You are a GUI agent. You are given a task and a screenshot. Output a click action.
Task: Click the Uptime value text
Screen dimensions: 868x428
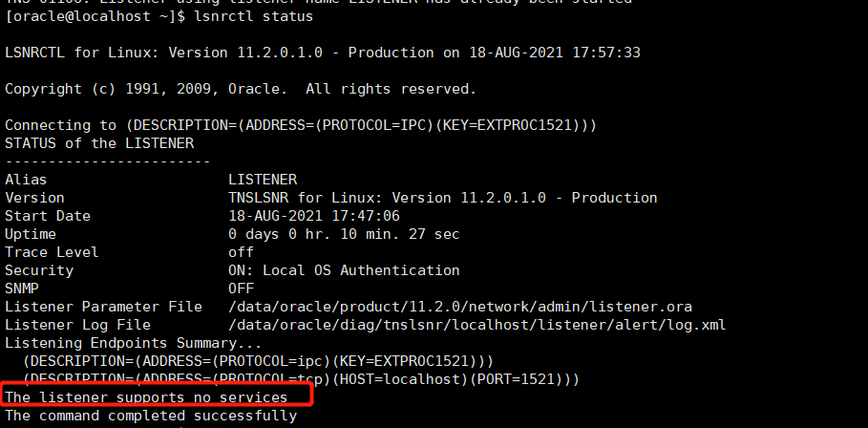tap(344, 234)
